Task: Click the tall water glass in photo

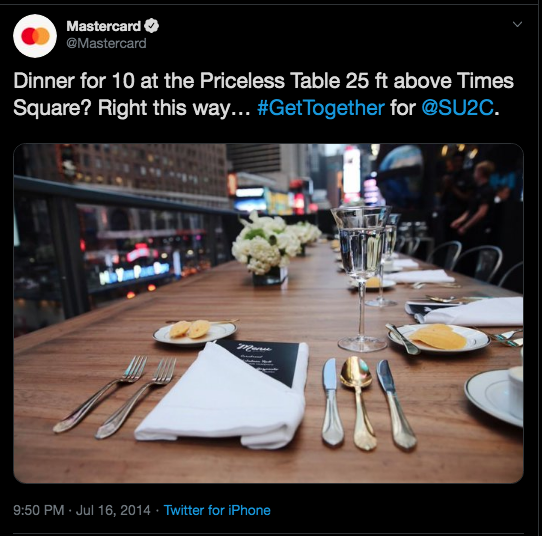Action: (361, 278)
